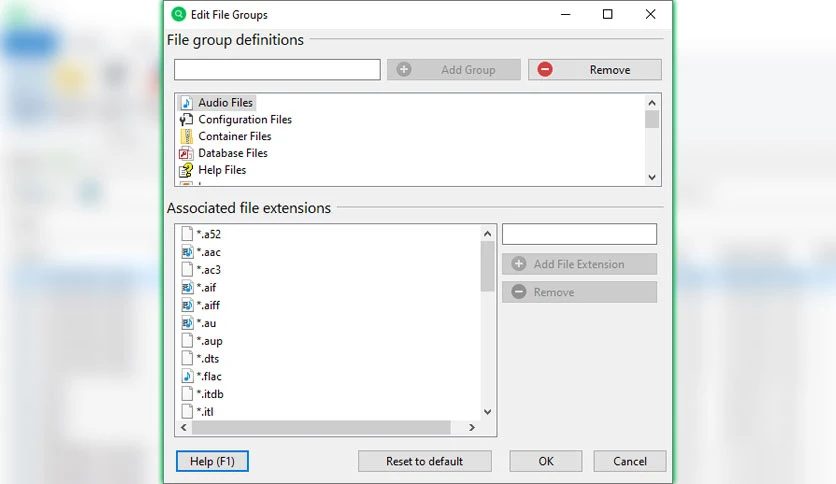Maximize the Edit File Groups window
Screen dimensions: 836x484
[x=607, y=14]
